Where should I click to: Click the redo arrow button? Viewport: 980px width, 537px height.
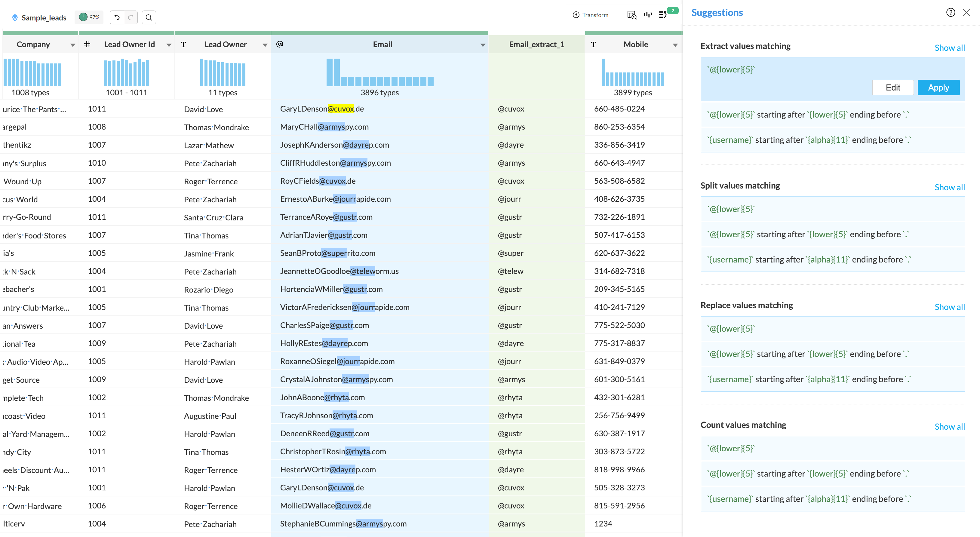point(131,17)
